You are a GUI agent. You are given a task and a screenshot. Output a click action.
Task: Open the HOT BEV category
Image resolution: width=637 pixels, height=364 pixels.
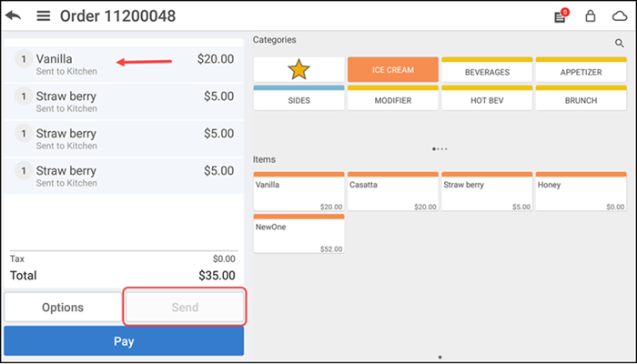pyautogui.click(x=487, y=98)
